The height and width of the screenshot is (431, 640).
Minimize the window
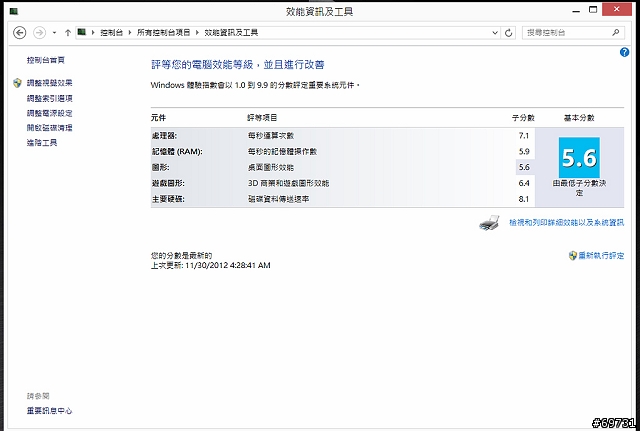pyautogui.click(x=576, y=11)
